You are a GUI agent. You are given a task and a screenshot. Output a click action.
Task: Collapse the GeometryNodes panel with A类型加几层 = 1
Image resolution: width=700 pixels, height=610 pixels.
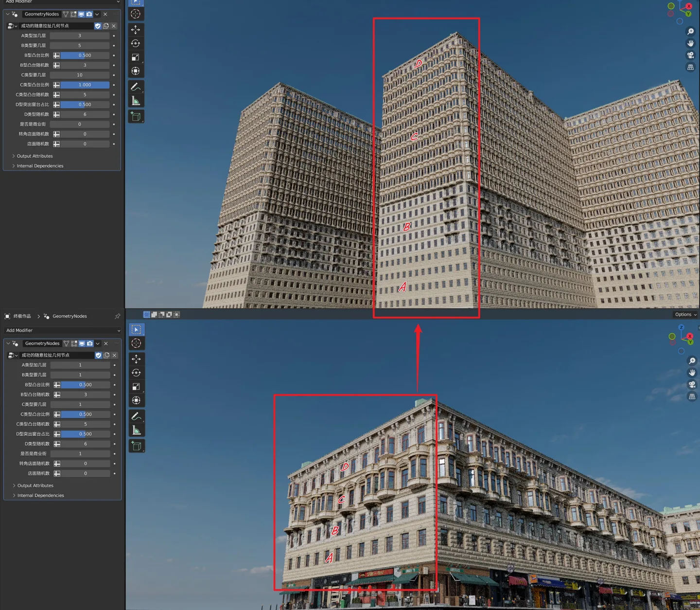pyautogui.click(x=8, y=343)
